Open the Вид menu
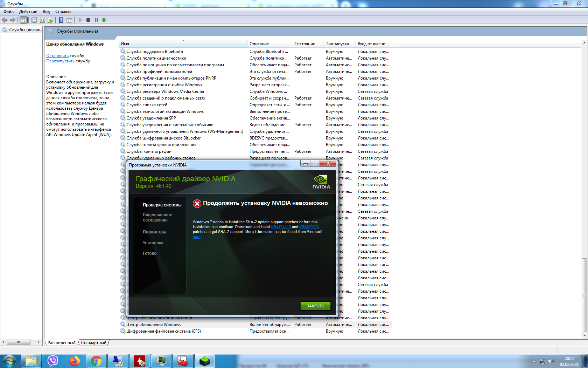 tap(46, 12)
